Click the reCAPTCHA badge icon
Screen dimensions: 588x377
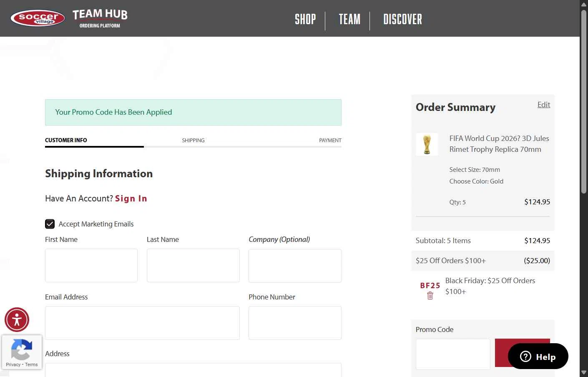(22, 349)
